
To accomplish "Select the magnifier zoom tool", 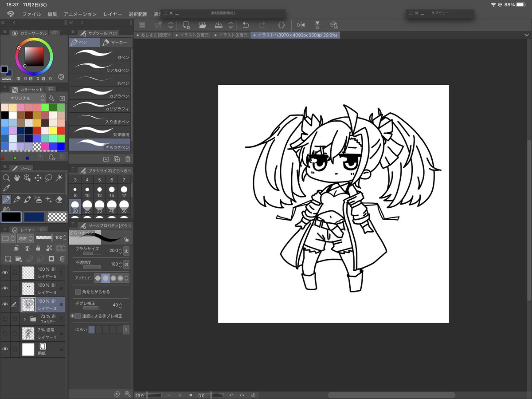I will click(x=6, y=178).
